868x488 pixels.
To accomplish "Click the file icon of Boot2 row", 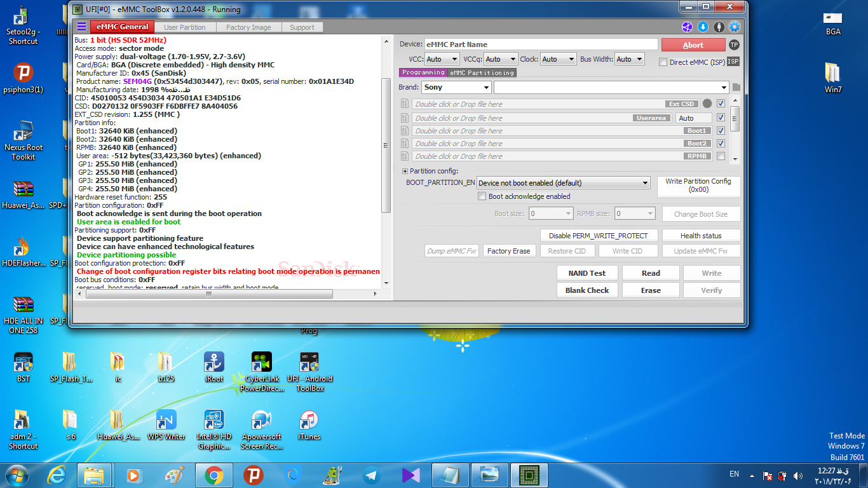I will pos(405,144).
